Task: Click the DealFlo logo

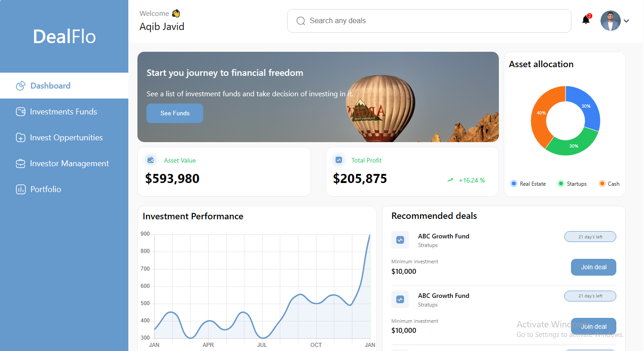Action: (x=64, y=37)
